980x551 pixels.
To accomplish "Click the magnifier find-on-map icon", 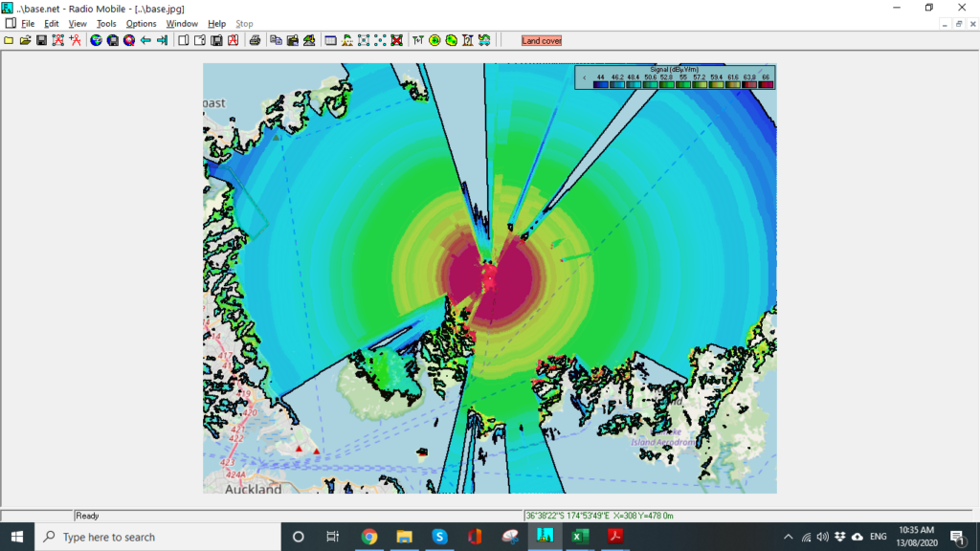I will (129, 40).
